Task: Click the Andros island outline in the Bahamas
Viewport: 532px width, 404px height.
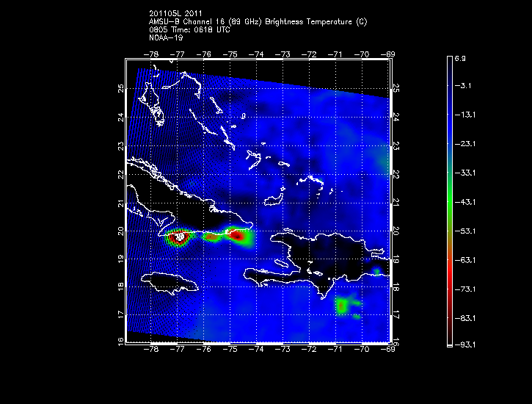Action: 152,104
